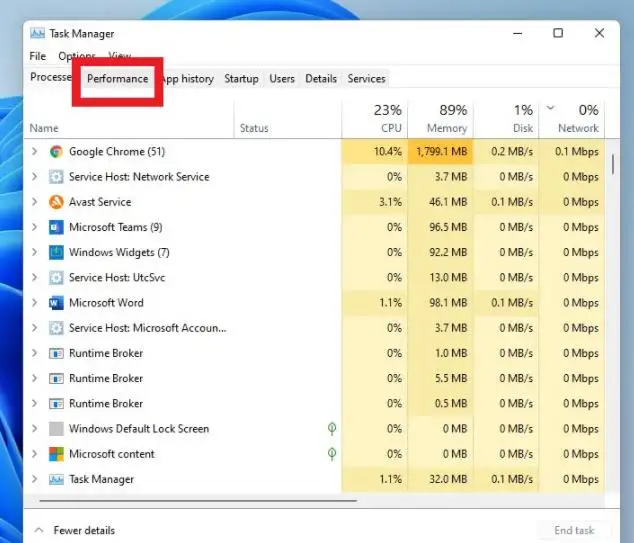Screen dimensions: 634x543
Task: Click the Microsoft Word icon
Action: coord(56,303)
